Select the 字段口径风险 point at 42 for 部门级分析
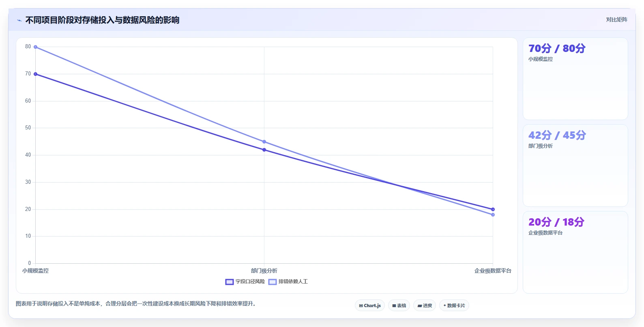This screenshot has height=327, width=644. click(264, 150)
